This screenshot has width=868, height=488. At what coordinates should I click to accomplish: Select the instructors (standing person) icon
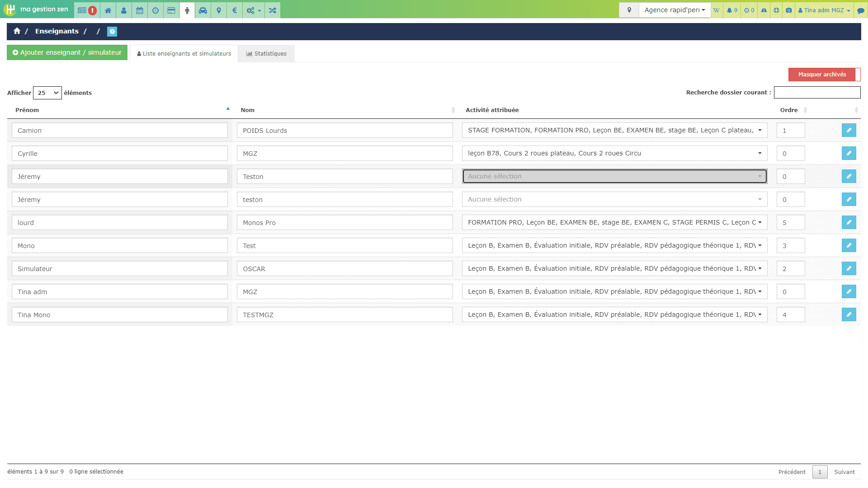click(x=187, y=10)
